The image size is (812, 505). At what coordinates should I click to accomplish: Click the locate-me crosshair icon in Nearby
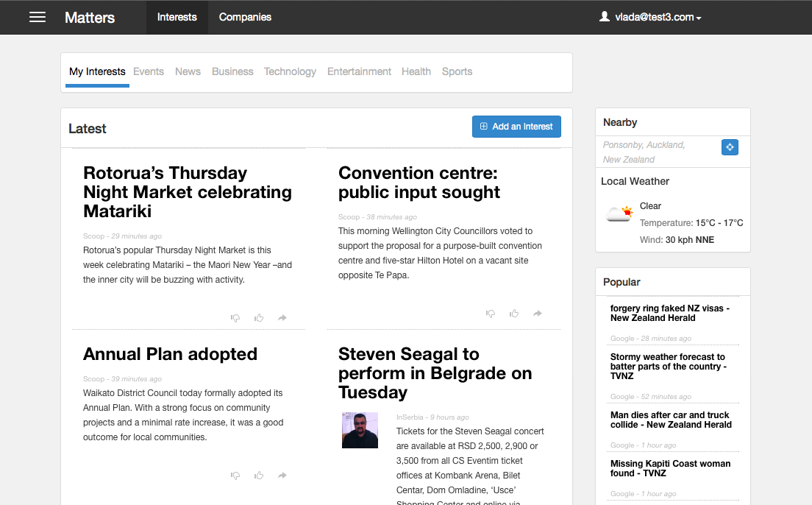point(730,147)
